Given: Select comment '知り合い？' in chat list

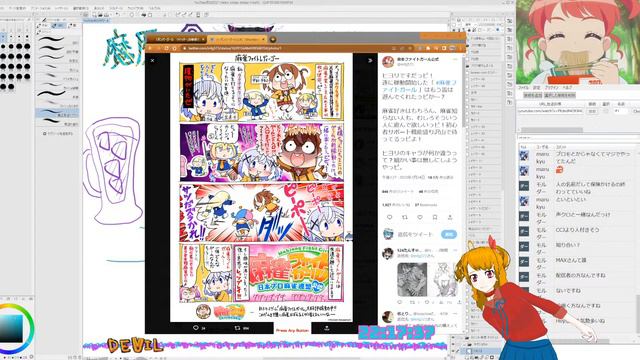Looking at the screenshot, I should tap(568, 245).
